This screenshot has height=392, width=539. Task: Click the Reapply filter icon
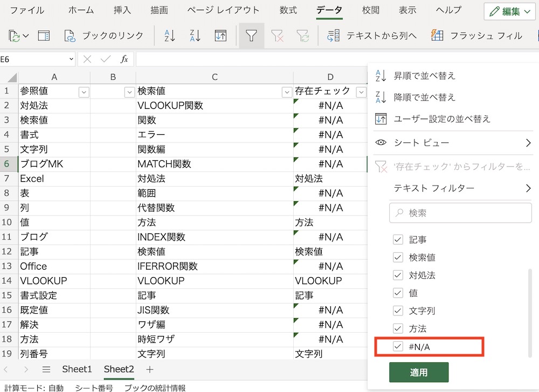pyautogui.click(x=302, y=36)
